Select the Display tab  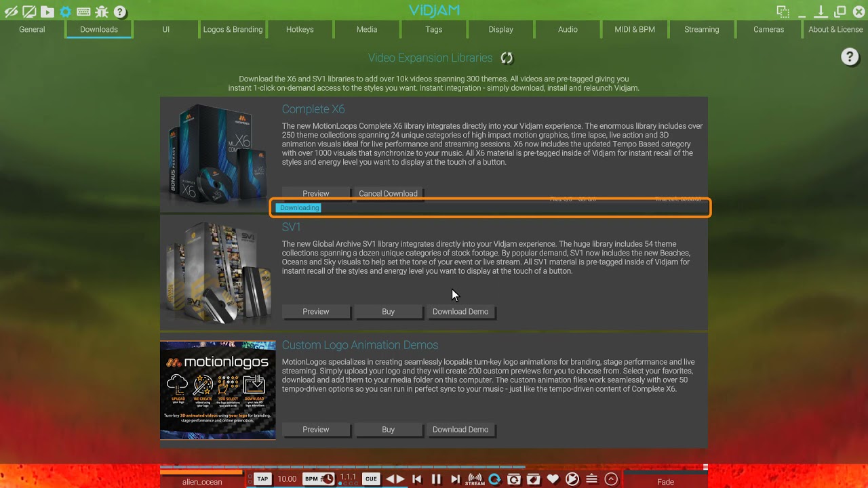tap(501, 29)
